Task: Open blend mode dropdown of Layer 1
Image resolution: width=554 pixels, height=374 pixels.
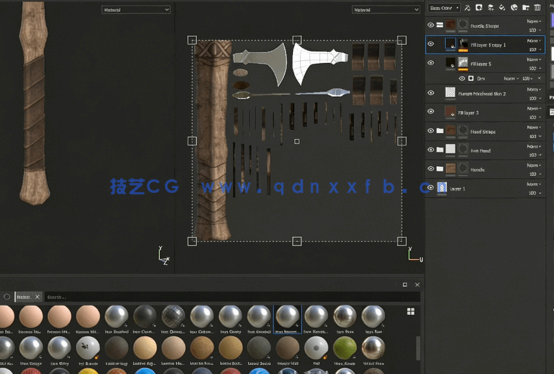Action: (534, 184)
